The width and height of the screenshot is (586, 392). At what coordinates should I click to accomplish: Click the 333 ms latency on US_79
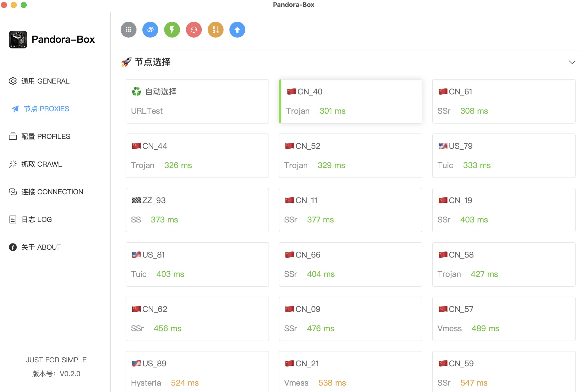pyautogui.click(x=476, y=165)
